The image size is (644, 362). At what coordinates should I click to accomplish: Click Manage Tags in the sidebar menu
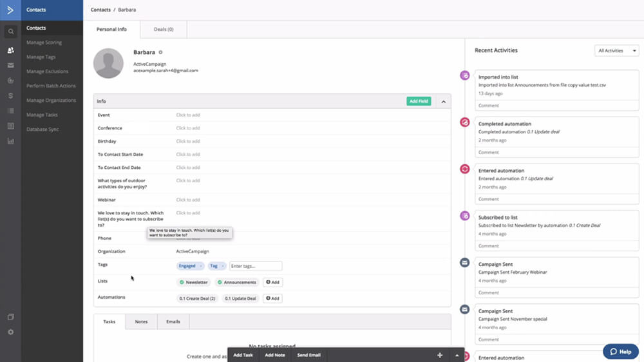[x=42, y=57]
